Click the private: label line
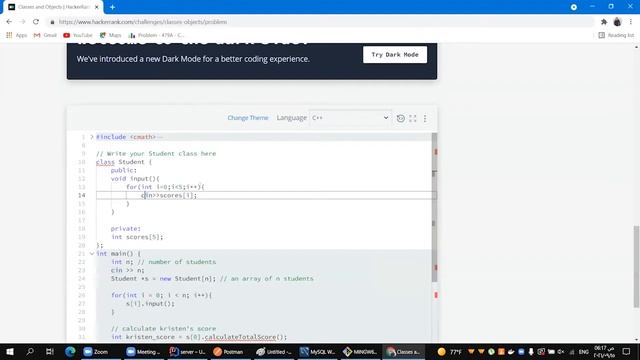Screen dimensions: 640x360 pyautogui.click(x=126, y=229)
